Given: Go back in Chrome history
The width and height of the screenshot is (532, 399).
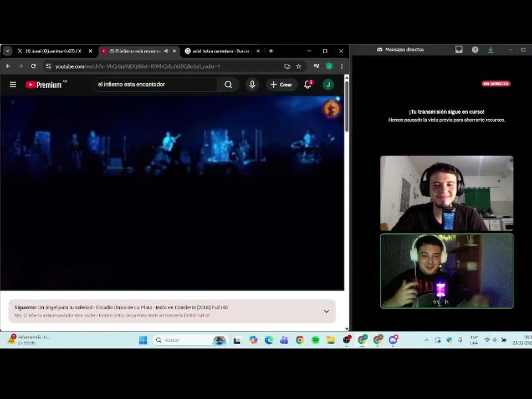Looking at the screenshot, I should [8, 66].
